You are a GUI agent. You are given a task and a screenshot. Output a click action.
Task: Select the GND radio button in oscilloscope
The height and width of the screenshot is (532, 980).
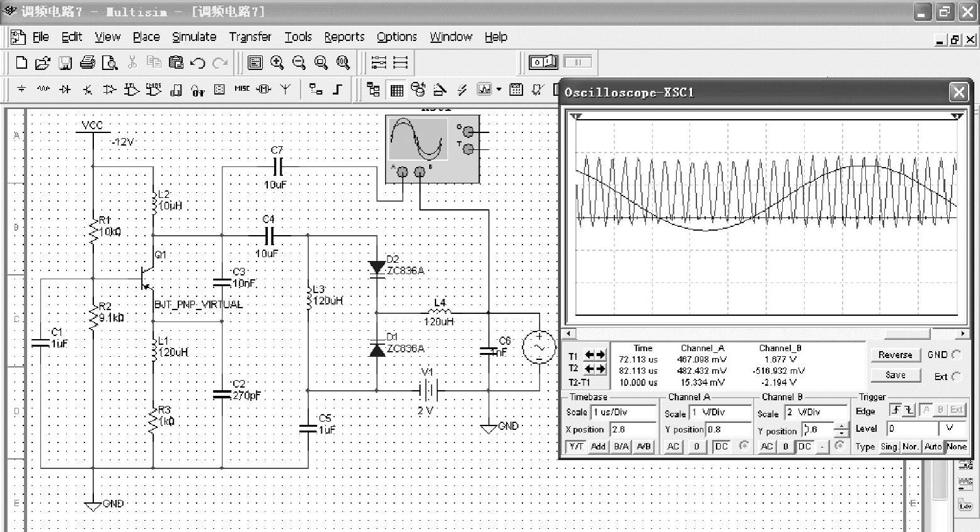[x=956, y=355]
